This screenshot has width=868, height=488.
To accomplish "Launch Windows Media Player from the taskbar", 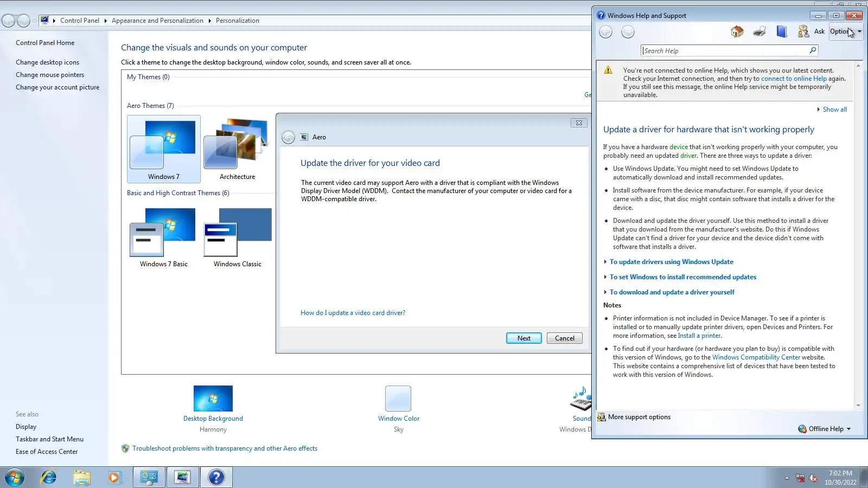I will (x=114, y=478).
